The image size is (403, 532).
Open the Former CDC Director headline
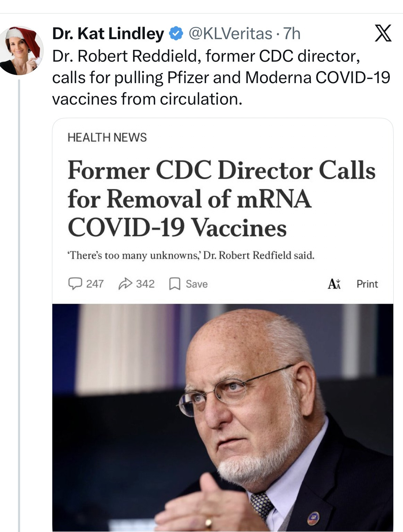(x=221, y=198)
